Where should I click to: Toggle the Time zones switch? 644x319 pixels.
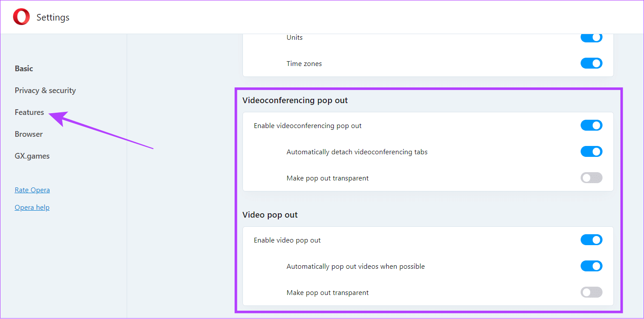[x=592, y=63]
